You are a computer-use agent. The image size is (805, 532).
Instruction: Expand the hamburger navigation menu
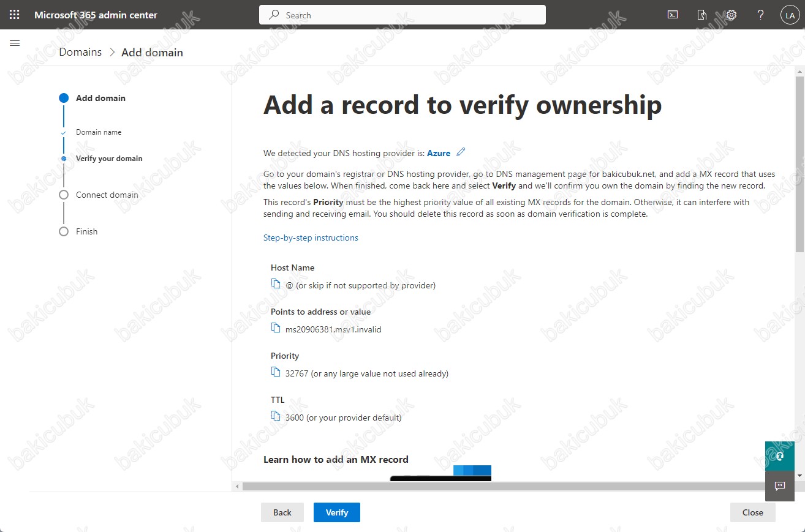click(15, 43)
